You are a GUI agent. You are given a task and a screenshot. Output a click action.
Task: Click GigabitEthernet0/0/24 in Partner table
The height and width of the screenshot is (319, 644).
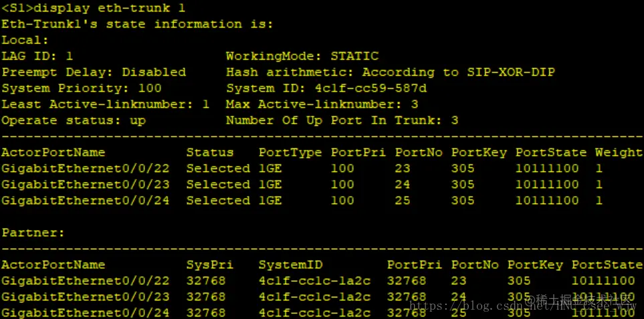(86, 313)
